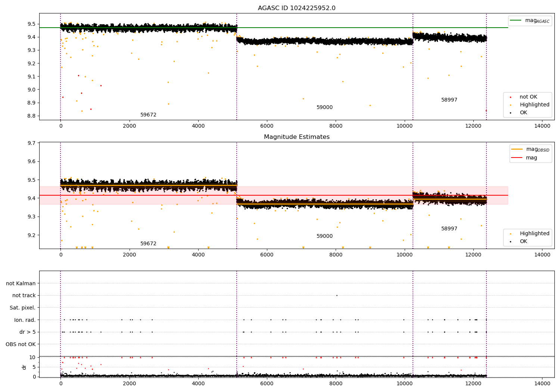Click the 'Sat. pixel.' row label

[x=23, y=308]
